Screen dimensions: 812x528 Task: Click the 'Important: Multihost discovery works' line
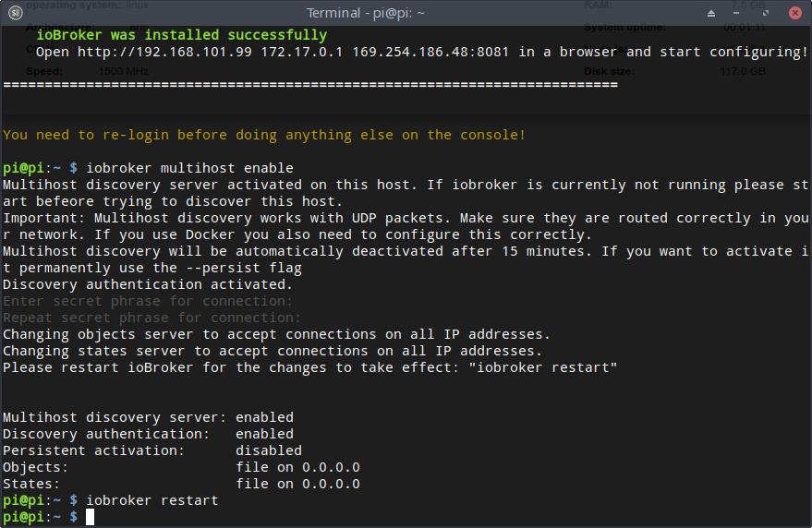(x=406, y=218)
